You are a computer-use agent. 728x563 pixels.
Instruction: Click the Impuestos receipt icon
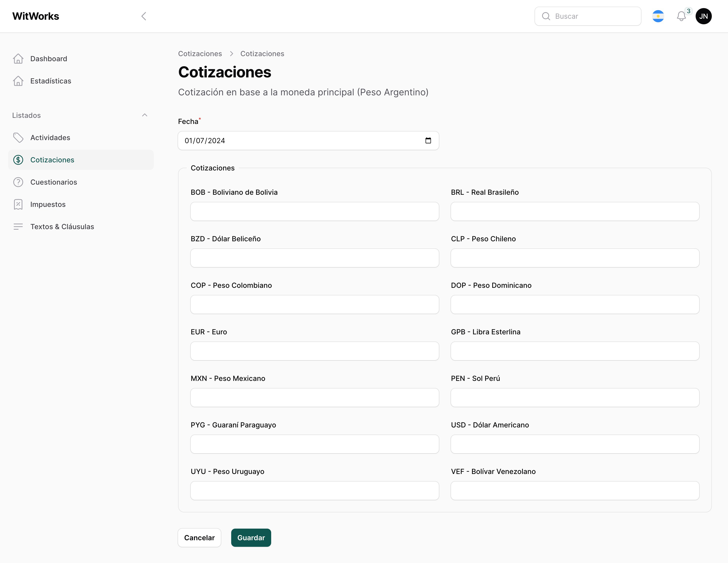click(x=18, y=204)
